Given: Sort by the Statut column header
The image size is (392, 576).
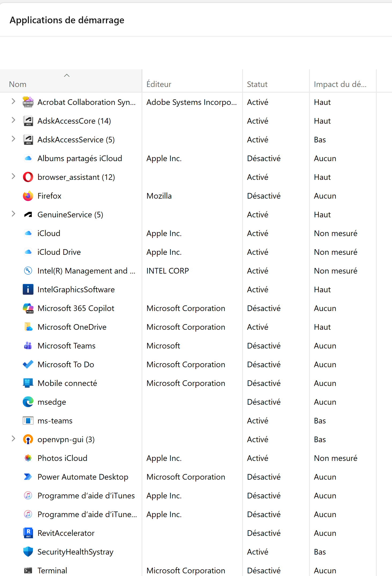Looking at the screenshot, I should pos(276,81).
